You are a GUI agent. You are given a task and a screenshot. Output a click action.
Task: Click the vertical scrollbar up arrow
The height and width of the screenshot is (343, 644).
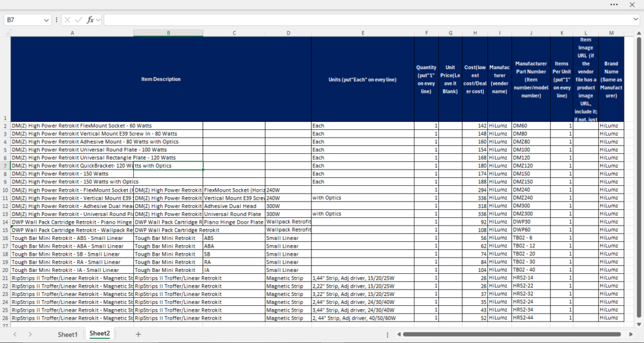[x=639, y=33]
